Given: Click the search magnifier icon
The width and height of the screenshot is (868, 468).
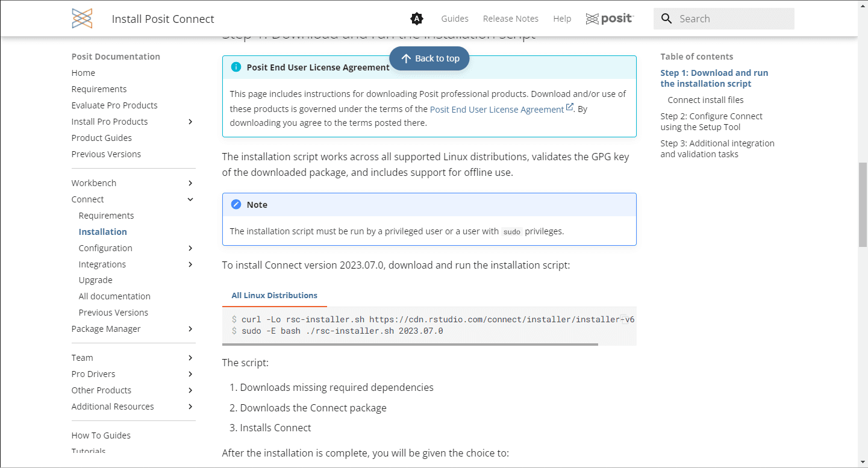Looking at the screenshot, I should (x=666, y=19).
